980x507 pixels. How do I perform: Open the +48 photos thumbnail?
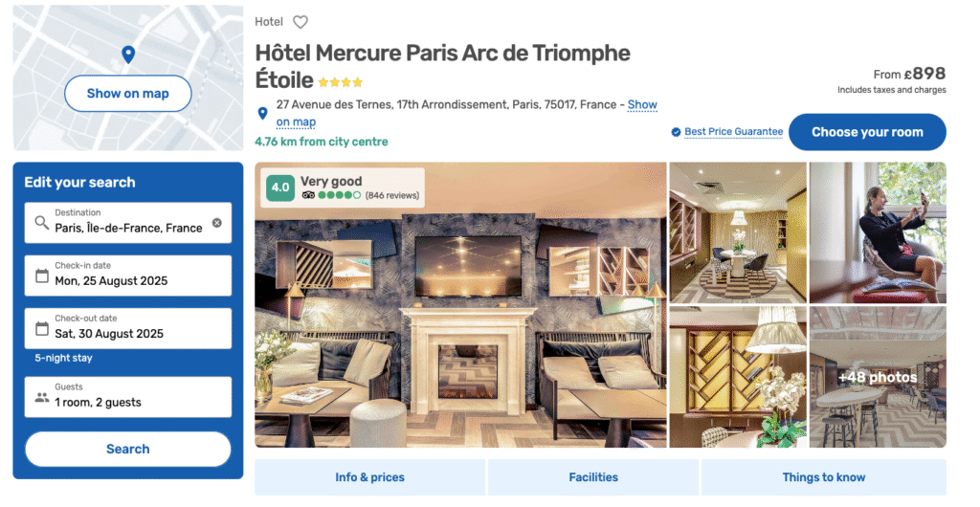(x=878, y=377)
